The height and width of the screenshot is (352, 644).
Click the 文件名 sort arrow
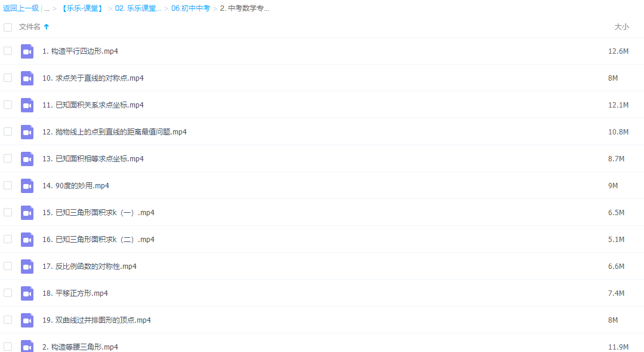coord(47,27)
